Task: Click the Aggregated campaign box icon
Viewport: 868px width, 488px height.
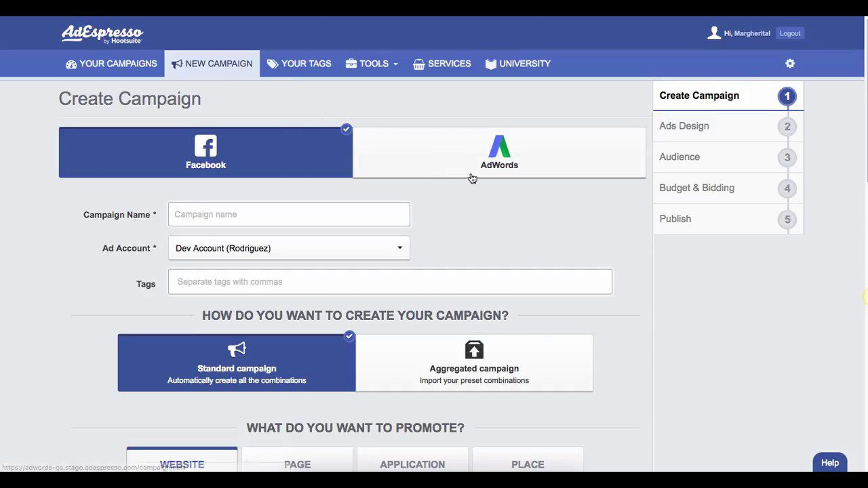Action: tap(474, 350)
